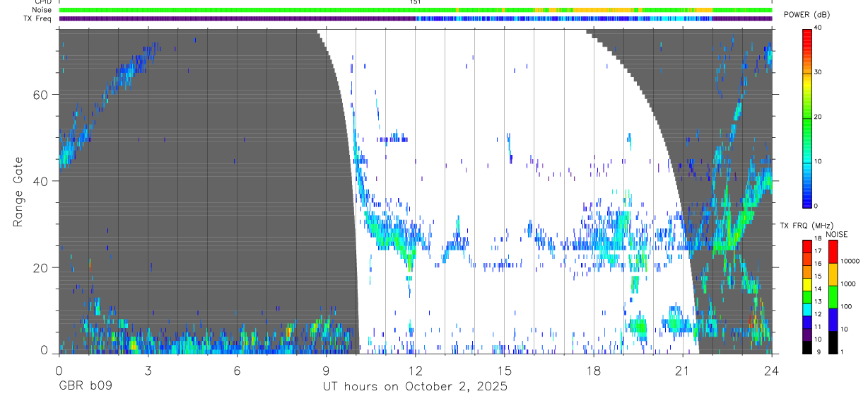
Task: Click the purple and blue TX Freq strip
Action: [x=415, y=18]
